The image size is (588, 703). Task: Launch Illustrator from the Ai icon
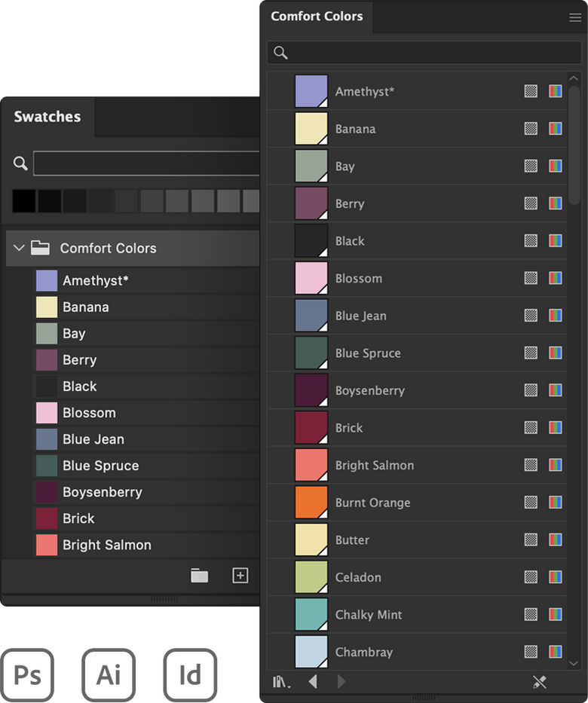click(109, 674)
